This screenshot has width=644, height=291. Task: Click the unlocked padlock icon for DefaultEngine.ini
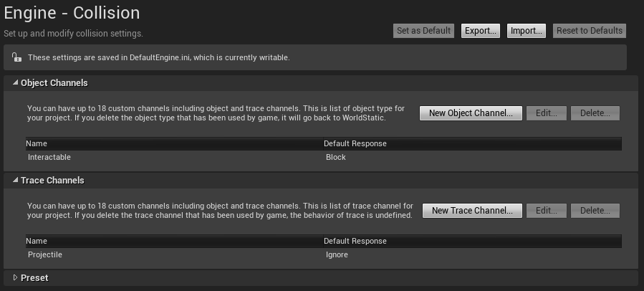pos(16,57)
